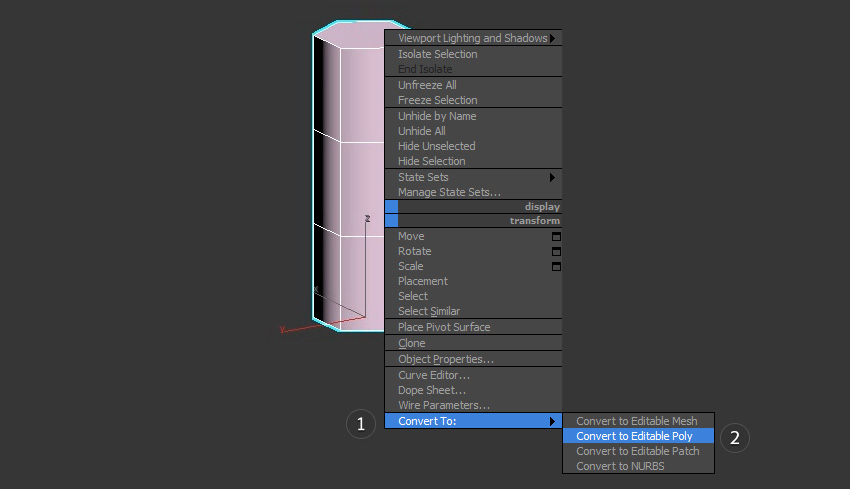Click blue square beside transform header
The image size is (850, 489).
[x=391, y=221]
